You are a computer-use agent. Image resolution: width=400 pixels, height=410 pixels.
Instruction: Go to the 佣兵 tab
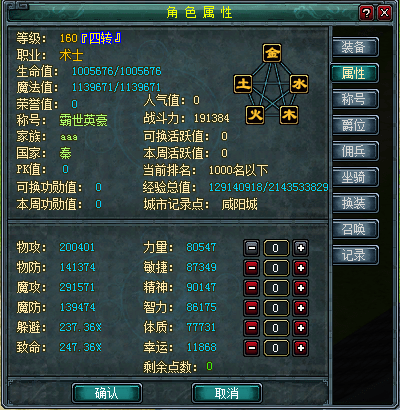click(x=355, y=151)
